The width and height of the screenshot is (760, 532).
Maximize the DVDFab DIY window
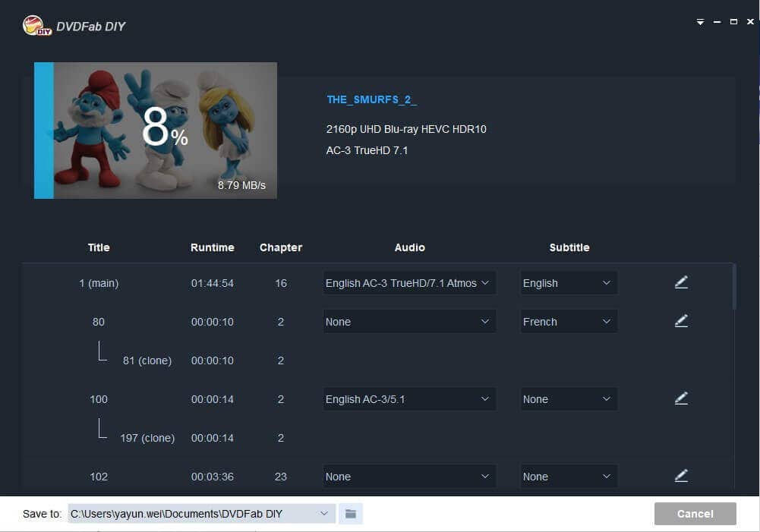734,22
